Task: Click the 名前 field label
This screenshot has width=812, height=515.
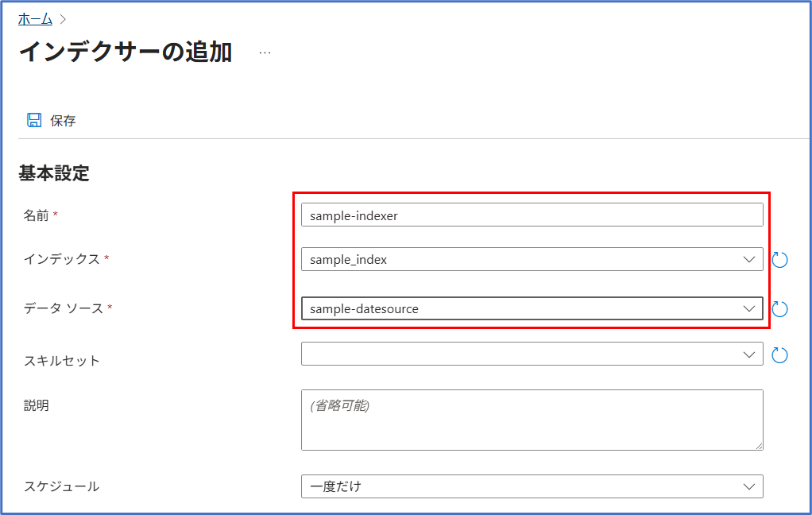Action: [36, 215]
